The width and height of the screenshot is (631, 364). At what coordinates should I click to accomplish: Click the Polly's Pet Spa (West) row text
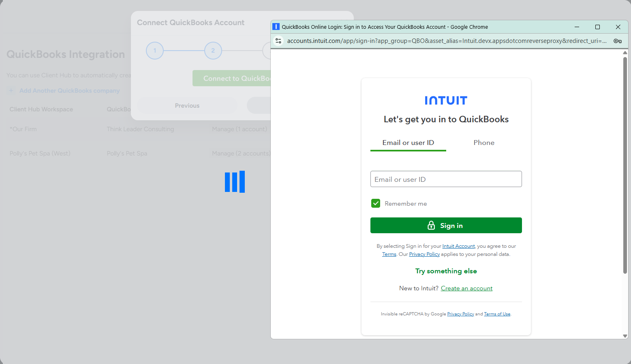click(40, 153)
